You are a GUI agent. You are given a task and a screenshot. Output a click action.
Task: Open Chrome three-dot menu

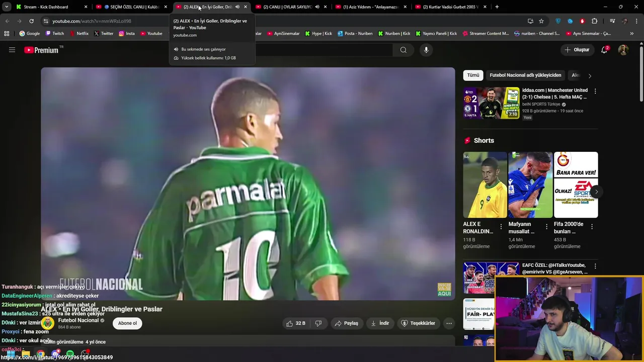click(x=637, y=21)
